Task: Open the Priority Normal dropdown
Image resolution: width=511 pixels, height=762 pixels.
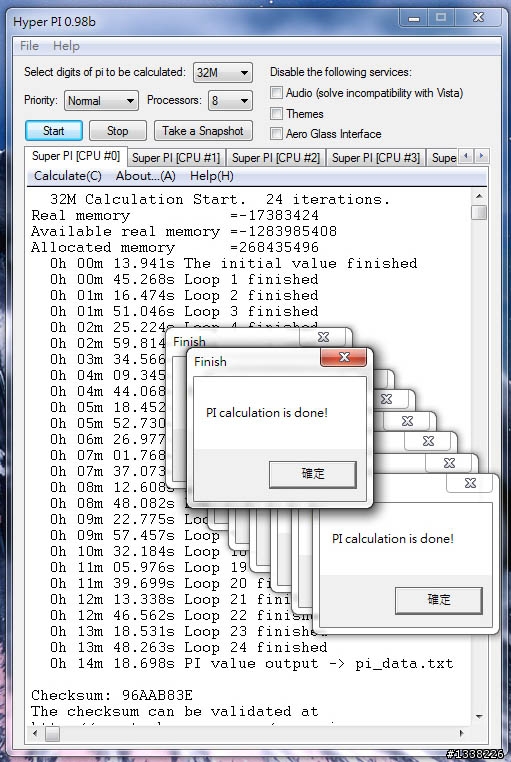Action: pyautogui.click(x=101, y=101)
